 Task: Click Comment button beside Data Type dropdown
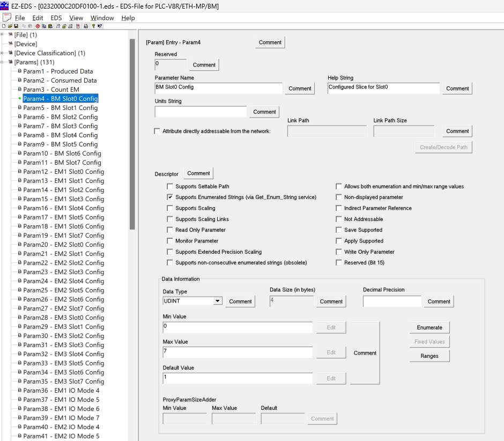[240, 302]
